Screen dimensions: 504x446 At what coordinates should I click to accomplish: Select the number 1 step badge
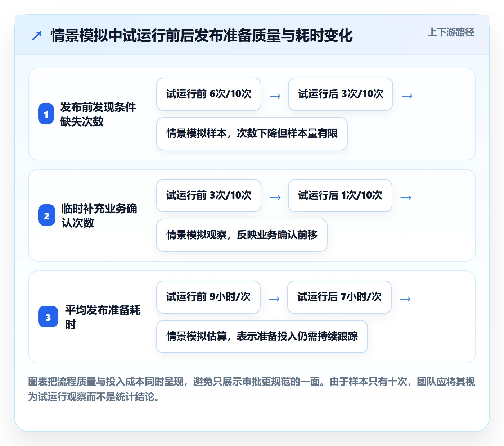point(46,114)
